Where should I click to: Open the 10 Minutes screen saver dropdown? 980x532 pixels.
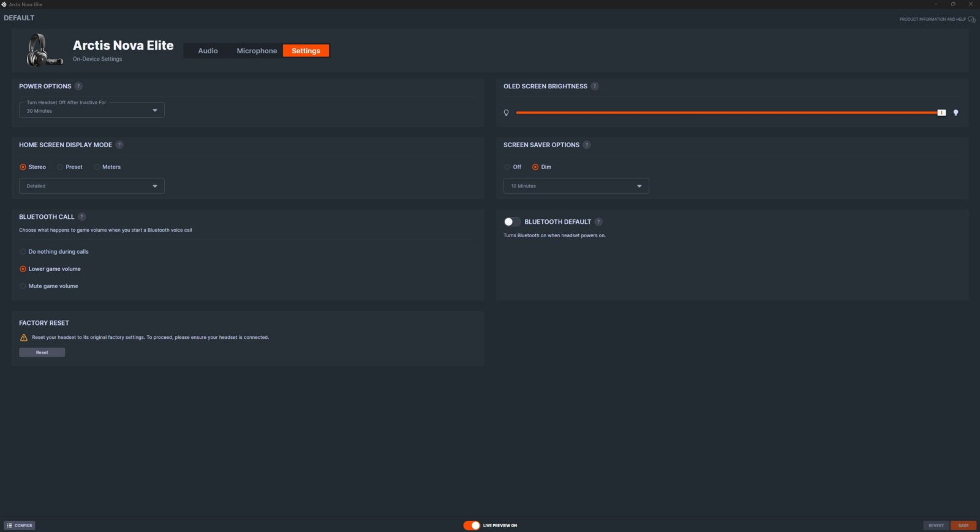click(576, 186)
